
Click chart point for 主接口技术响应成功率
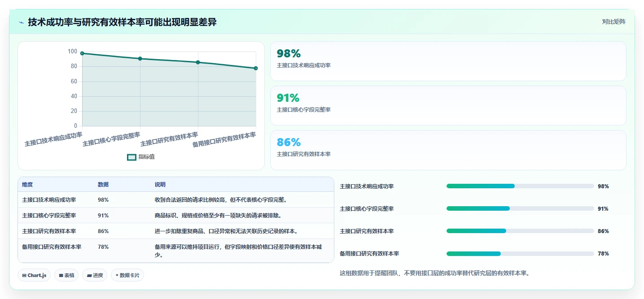tap(82, 53)
